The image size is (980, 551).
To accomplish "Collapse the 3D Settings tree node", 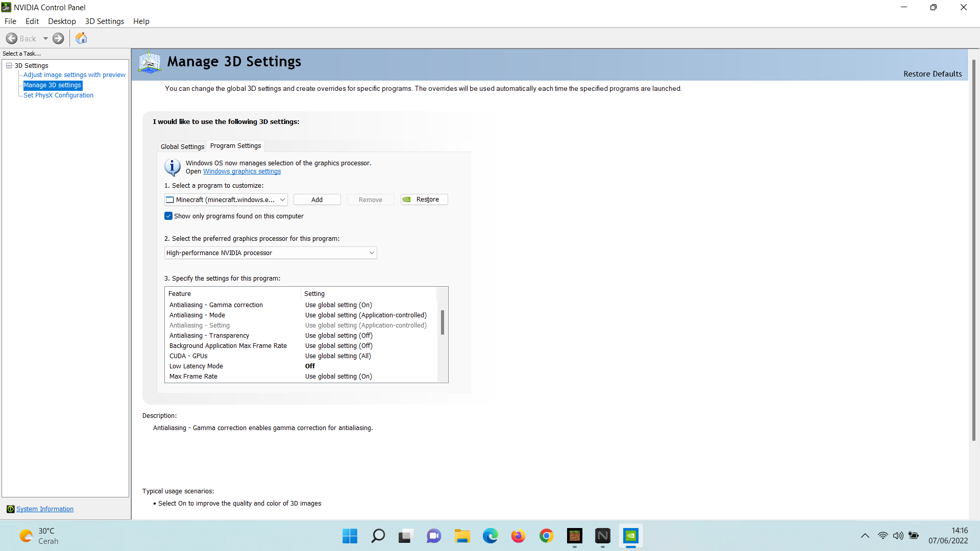I will 9,65.
